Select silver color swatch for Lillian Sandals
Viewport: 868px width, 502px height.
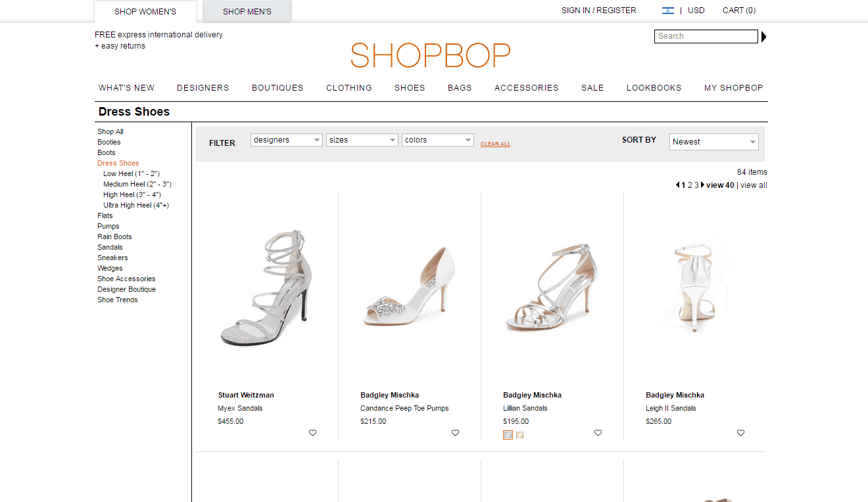(x=508, y=434)
